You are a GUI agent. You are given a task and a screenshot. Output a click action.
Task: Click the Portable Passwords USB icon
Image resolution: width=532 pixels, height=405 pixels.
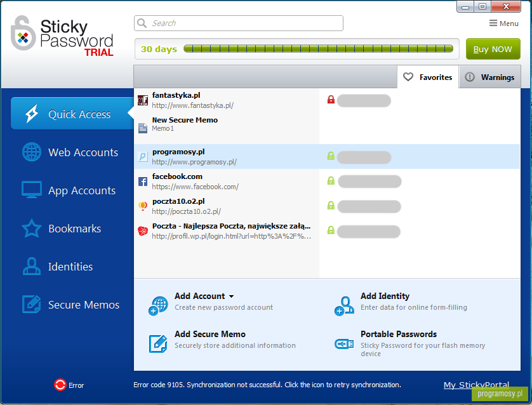344,344
